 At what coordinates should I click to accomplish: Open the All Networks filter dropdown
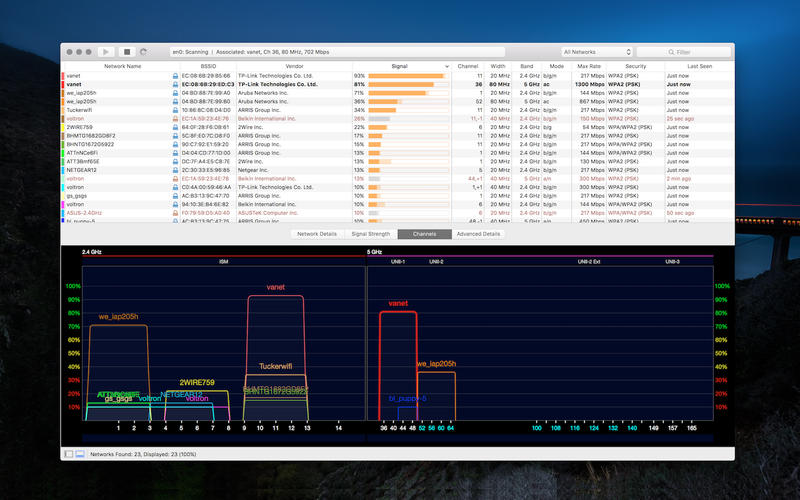[596, 52]
